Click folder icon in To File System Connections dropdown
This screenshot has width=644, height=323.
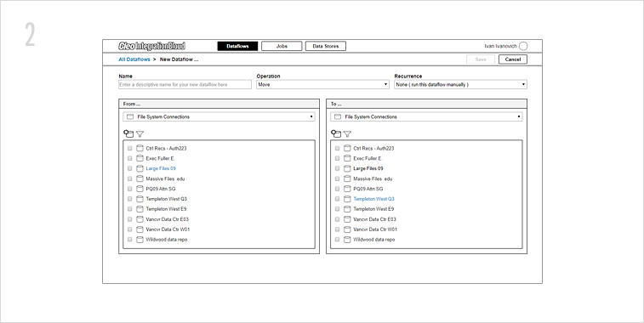click(x=338, y=117)
